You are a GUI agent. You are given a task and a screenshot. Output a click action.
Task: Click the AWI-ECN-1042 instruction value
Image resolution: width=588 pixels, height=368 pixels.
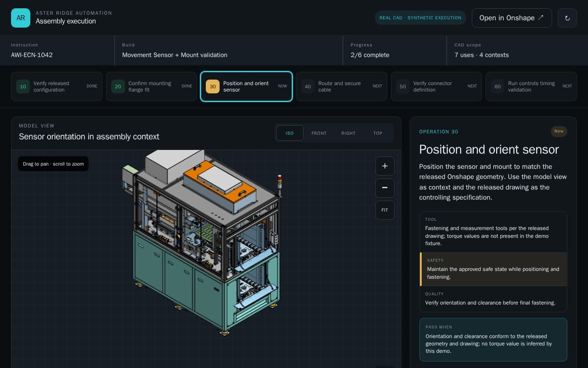(32, 55)
